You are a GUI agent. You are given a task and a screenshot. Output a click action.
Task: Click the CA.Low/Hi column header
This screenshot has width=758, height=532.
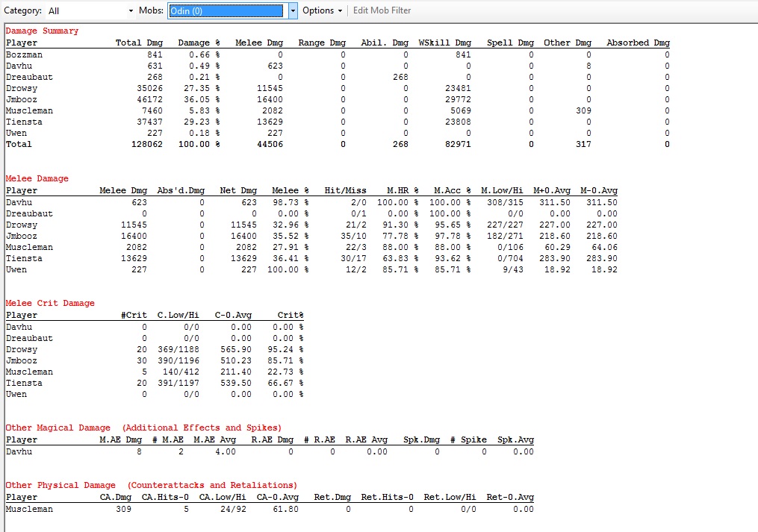tap(220, 498)
